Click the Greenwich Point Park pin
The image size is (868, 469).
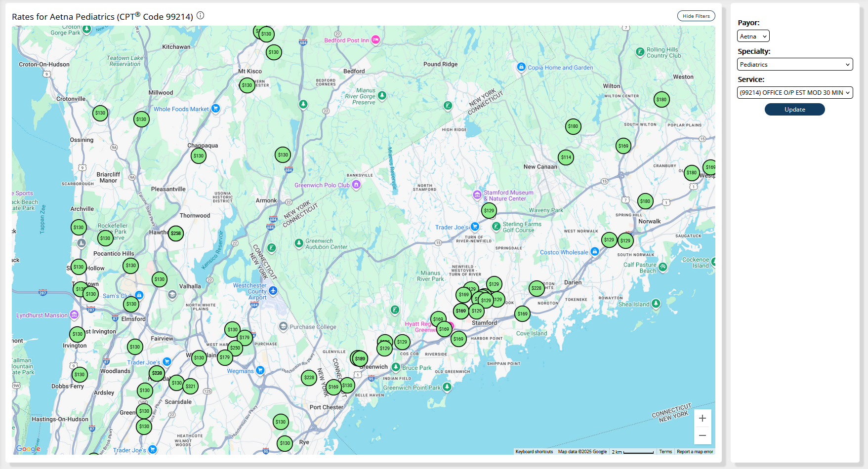click(447, 387)
